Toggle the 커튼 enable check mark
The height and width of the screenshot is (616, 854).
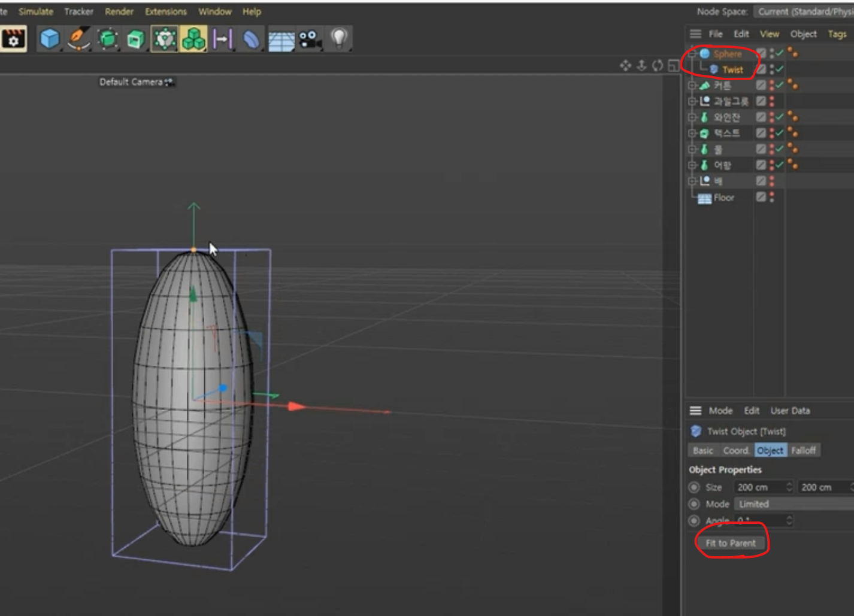[x=780, y=85]
